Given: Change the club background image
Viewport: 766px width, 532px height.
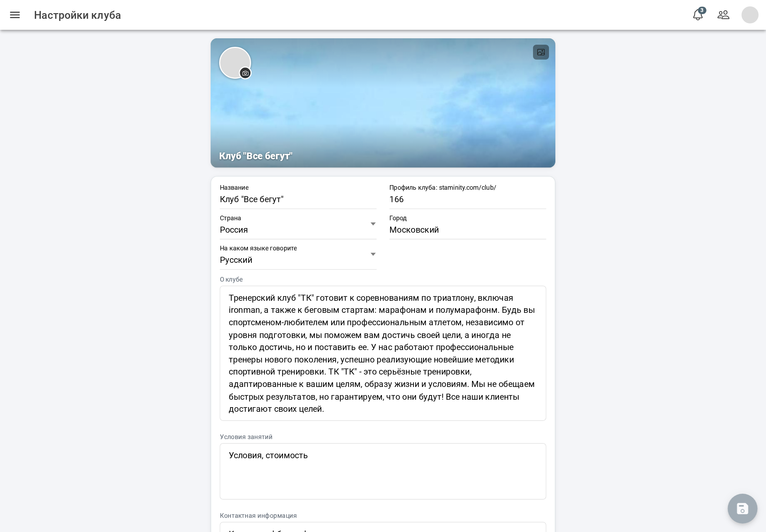Looking at the screenshot, I should [541, 52].
